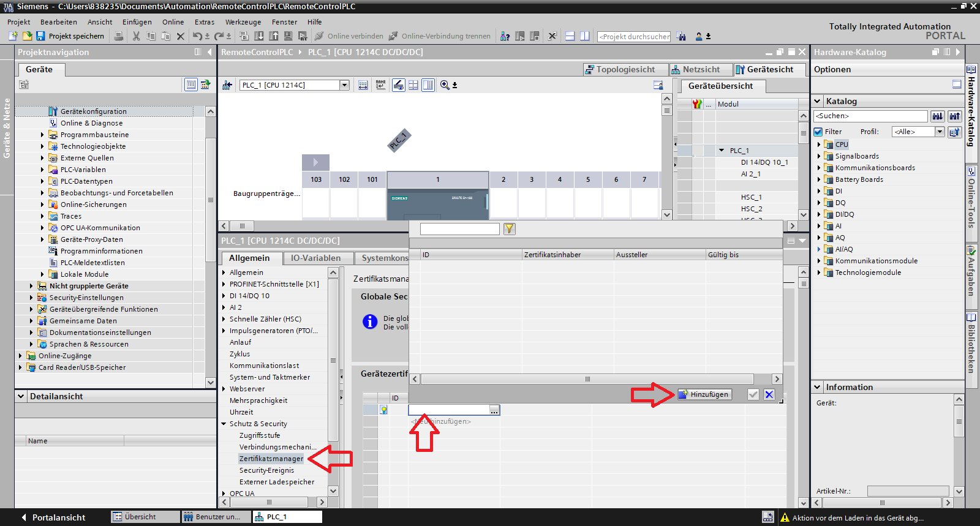This screenshot has width=980, height=526.
Task: Select Zugriffsstufe under Schutz & Security
Action: [x=260, y=435]
